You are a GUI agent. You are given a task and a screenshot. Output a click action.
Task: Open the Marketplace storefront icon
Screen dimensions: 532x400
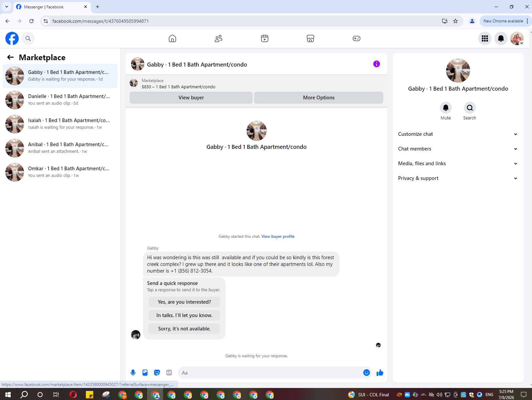(x=310, y=38)
